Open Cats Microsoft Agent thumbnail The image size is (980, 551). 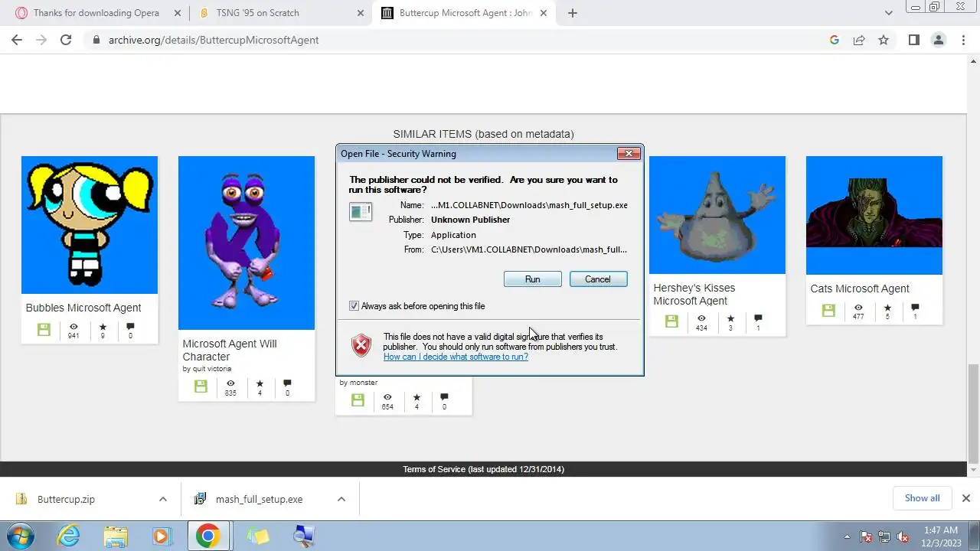point(874,215)
